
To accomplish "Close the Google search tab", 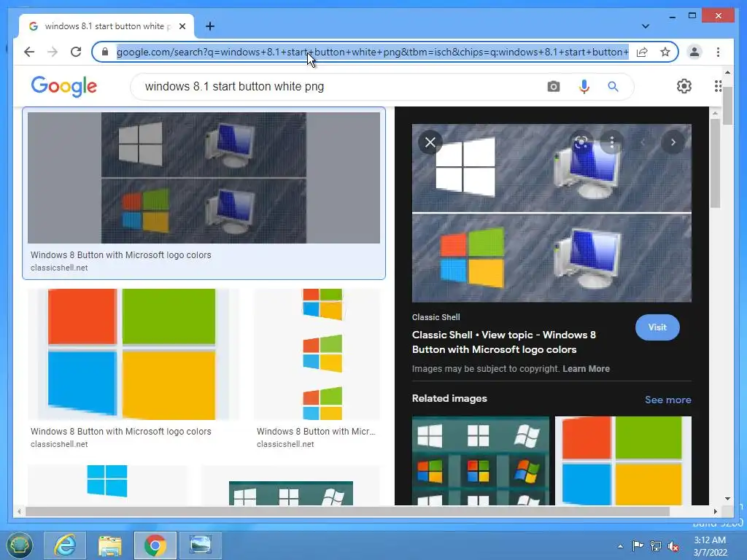I will (182, 26).
